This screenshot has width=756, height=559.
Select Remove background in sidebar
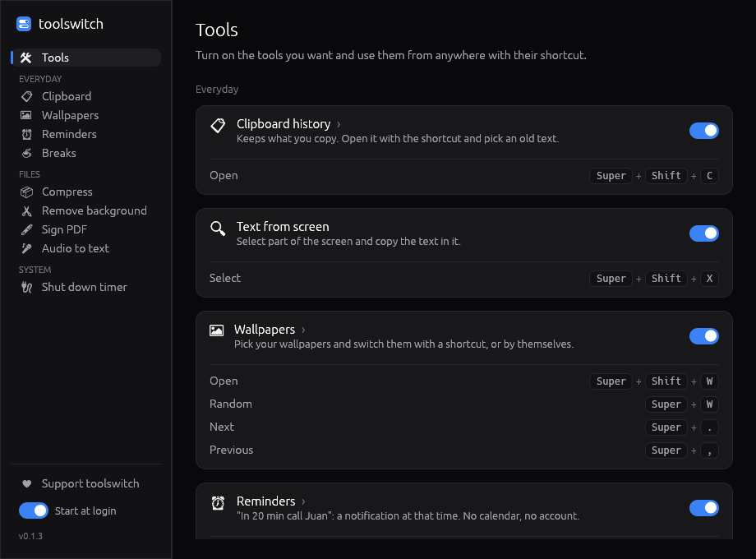85,210
